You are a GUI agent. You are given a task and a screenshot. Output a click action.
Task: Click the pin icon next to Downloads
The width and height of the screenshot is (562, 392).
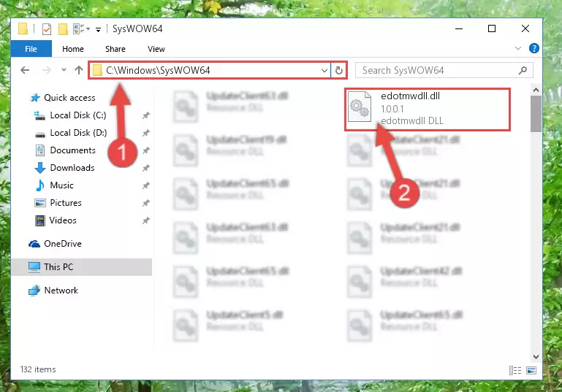(146, 168)
